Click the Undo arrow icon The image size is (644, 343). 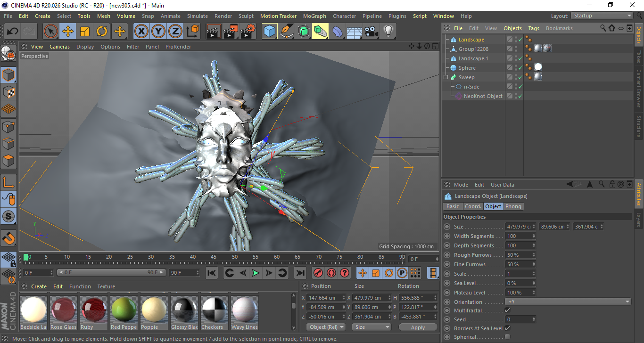coord(13,32)
